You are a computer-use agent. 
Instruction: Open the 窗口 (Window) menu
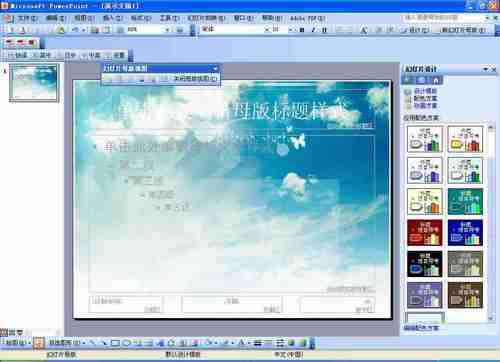pos(243,18)
